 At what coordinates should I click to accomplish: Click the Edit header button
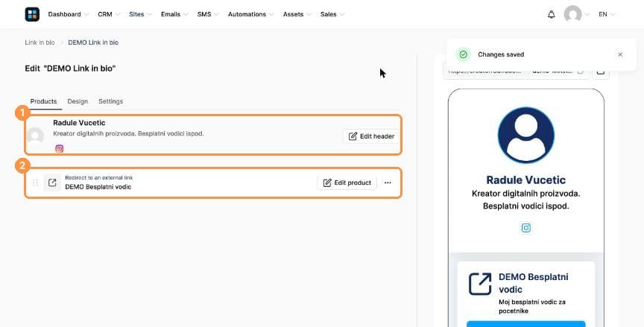tap(371, 136)
